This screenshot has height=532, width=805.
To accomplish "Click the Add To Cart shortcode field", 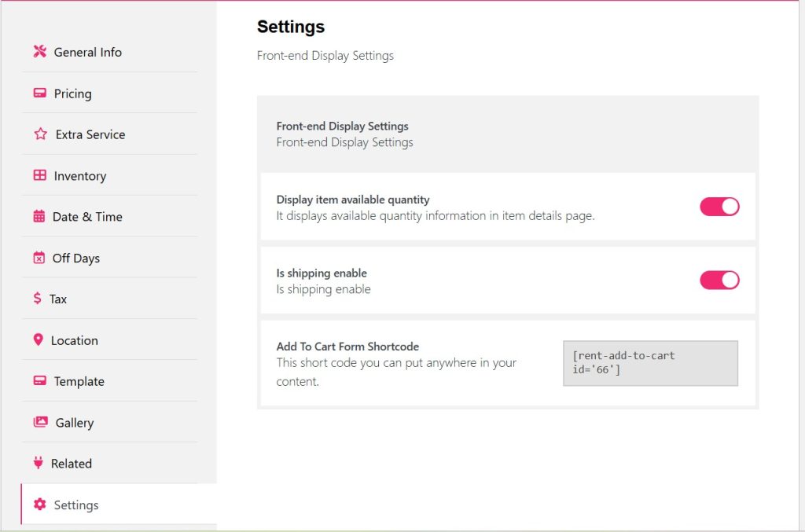I will click(650, 363).
